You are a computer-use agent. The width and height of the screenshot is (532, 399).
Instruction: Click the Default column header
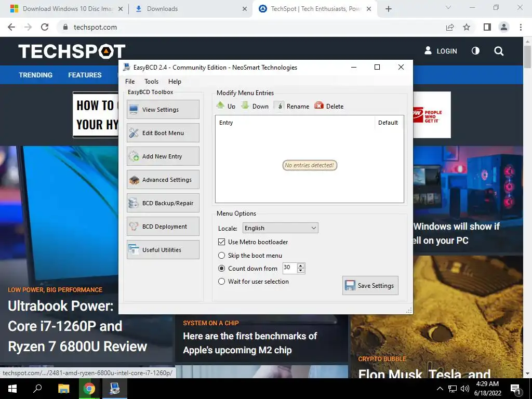tap(388, 123)
